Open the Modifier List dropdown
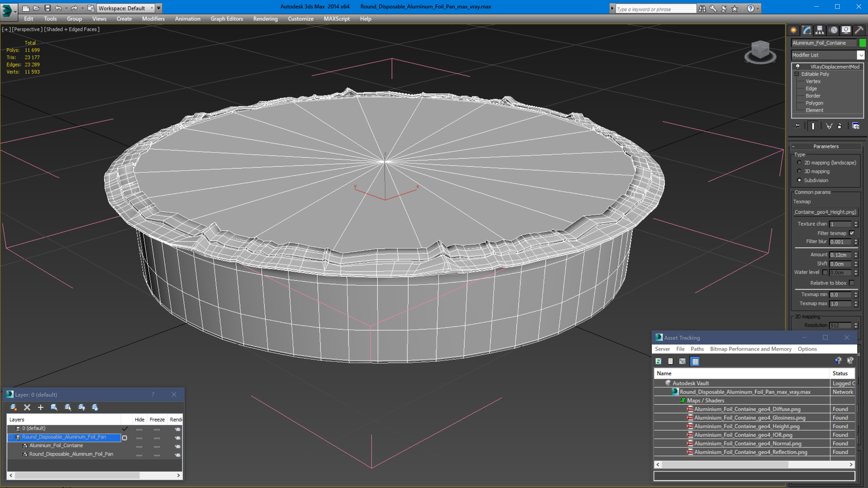868x488 pixels. tap(860, 55)
